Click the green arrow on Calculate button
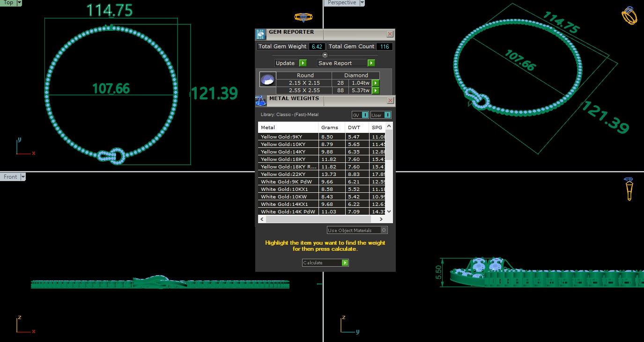This screenshot has width=644, height=342. (345, 263)
